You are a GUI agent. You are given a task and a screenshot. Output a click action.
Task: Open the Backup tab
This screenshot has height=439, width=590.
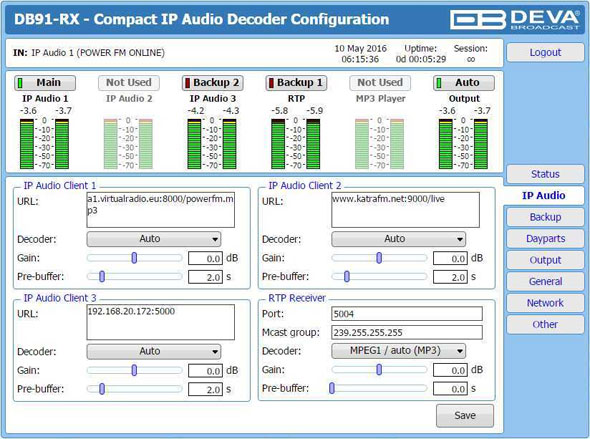(x=545, y=217)
